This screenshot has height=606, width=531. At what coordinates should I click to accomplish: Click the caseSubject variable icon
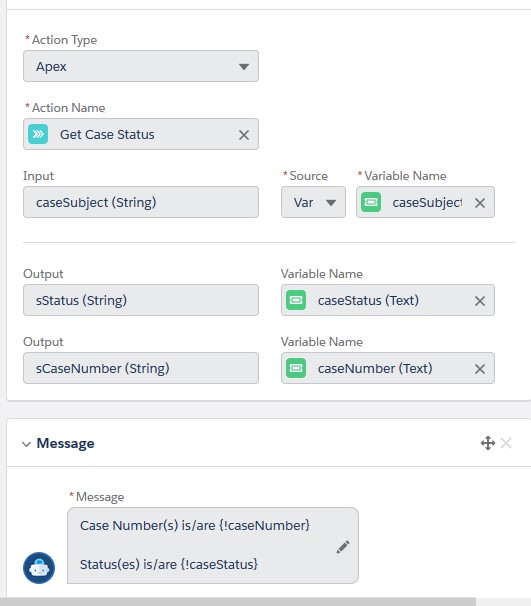pyautogui.click(x=371, y=202)
